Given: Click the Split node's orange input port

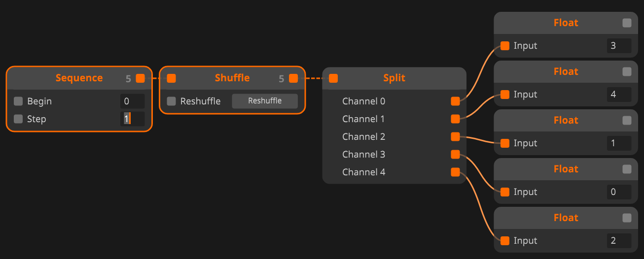Looking at the screenshot, I should (x=333, y=78).
